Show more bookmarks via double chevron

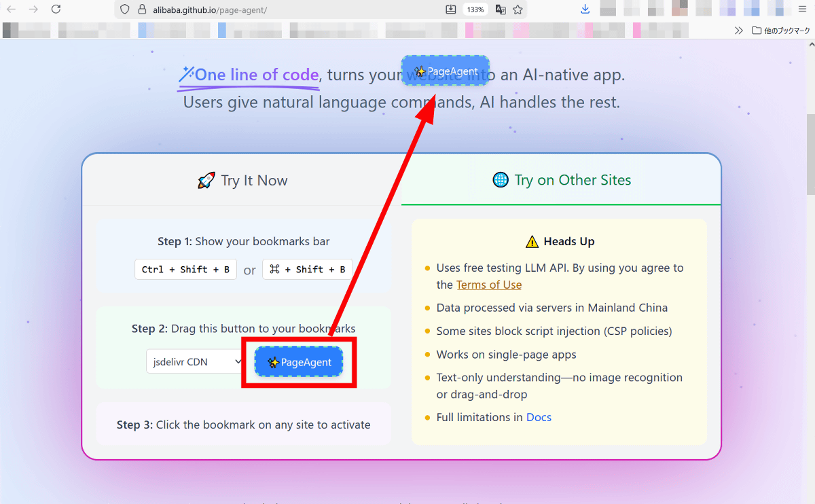point(739,31)
